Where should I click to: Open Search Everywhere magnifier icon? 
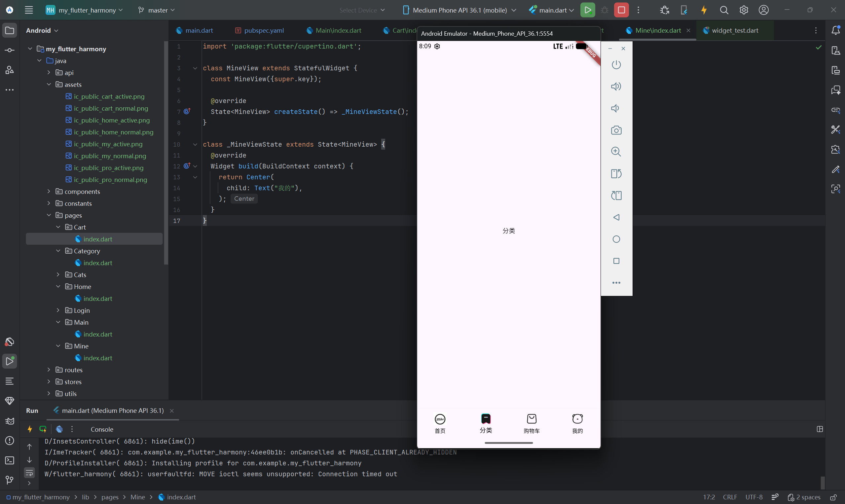click(x=724, y=10)
